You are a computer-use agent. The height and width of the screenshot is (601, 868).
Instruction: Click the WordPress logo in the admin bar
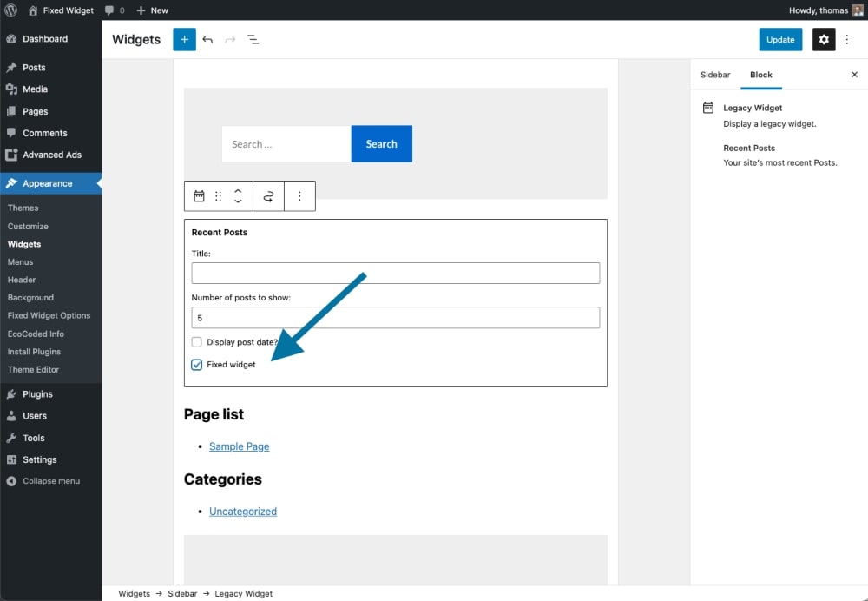pyautogui.click(x=10, y=10)
